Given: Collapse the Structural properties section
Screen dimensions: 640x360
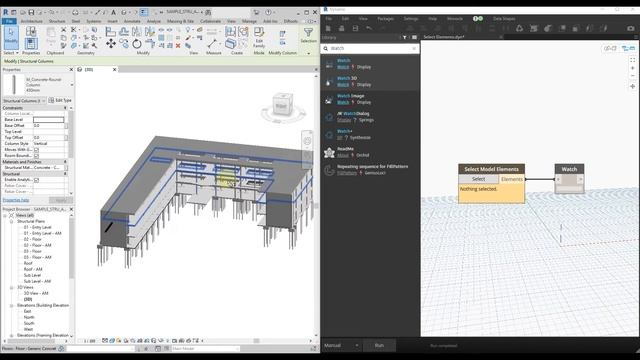Looking at the screenshot, I should (x=65, y=174).
